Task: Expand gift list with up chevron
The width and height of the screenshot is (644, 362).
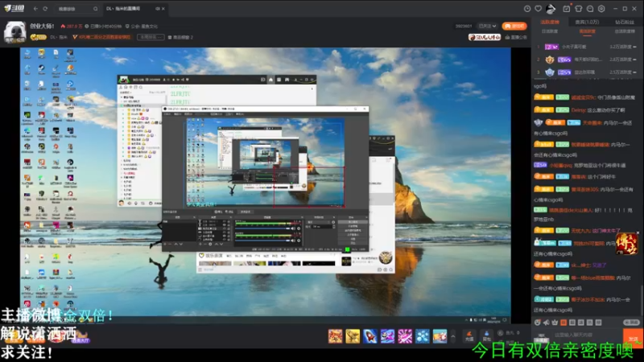Action: (453, 336)
